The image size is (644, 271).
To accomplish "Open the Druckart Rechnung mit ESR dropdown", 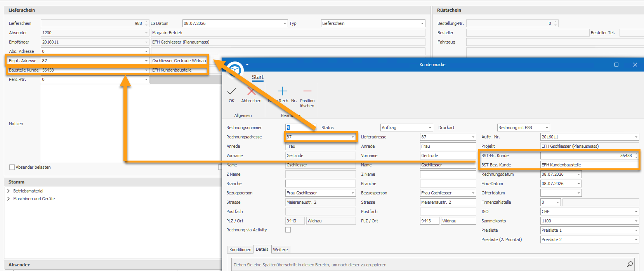I will [547, 128].
